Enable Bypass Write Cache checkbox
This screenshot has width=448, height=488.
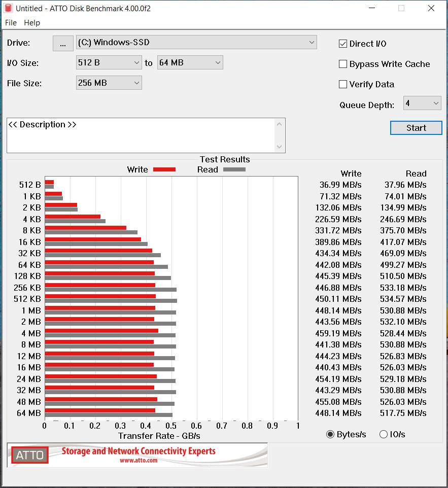pyautogui.click(x=343, y=64)
